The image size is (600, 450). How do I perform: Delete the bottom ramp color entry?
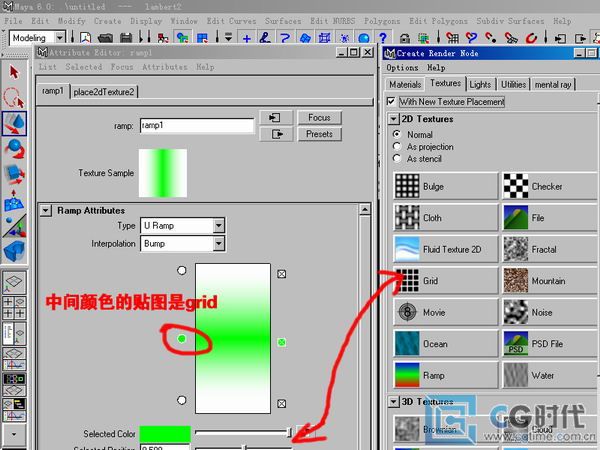[282, 403]
